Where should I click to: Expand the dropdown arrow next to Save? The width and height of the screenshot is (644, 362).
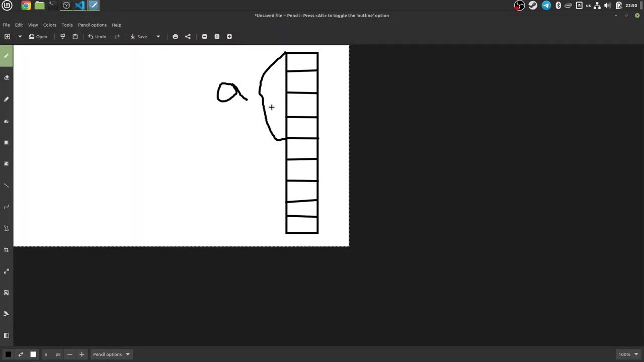(158, 37)
